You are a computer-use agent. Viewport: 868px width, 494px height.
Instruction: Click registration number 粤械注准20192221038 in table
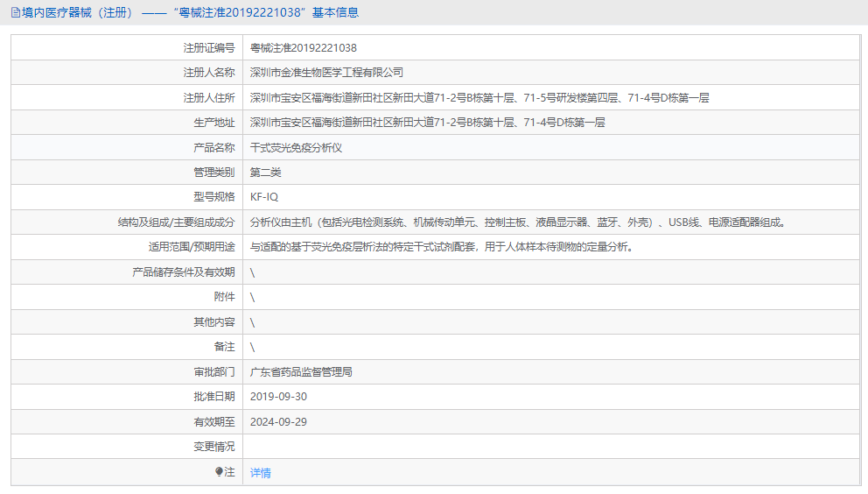[x=304, y=47]
